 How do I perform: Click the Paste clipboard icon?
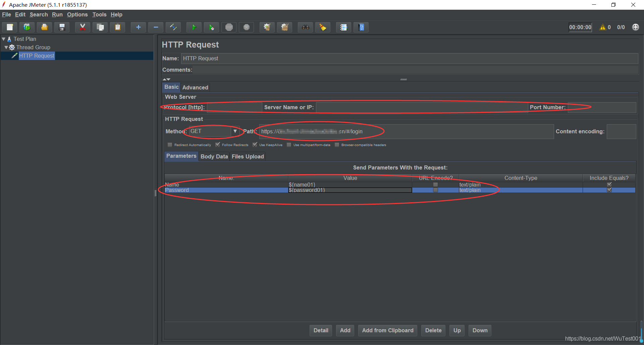click(117, 27)
